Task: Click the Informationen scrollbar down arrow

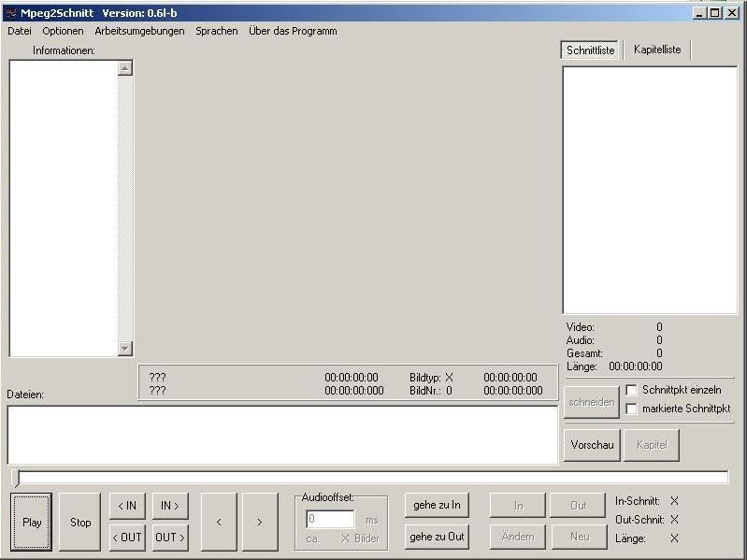Action: click(x=125, y=348)
